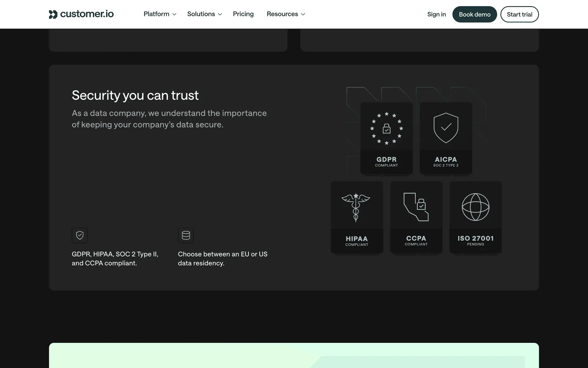Click the ISO 27001 globe icon
This screenshot has height=368, width=588.
pos(475,207)
